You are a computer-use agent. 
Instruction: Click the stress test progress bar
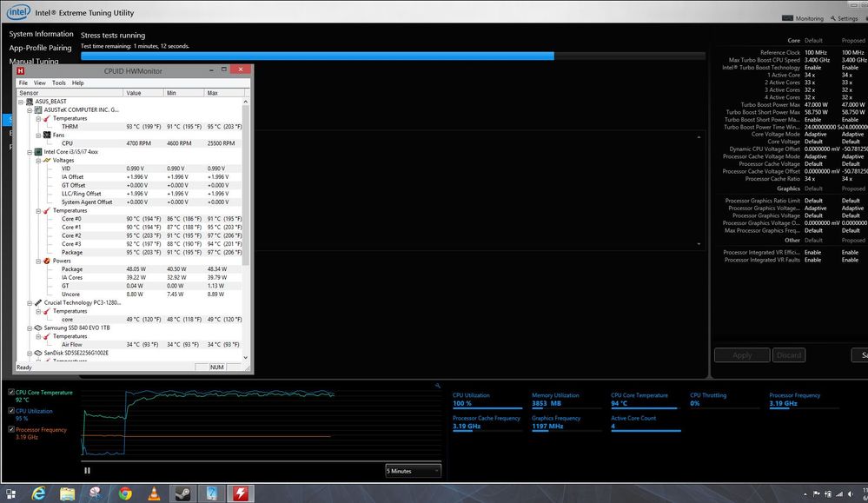[x=393, y=56]
